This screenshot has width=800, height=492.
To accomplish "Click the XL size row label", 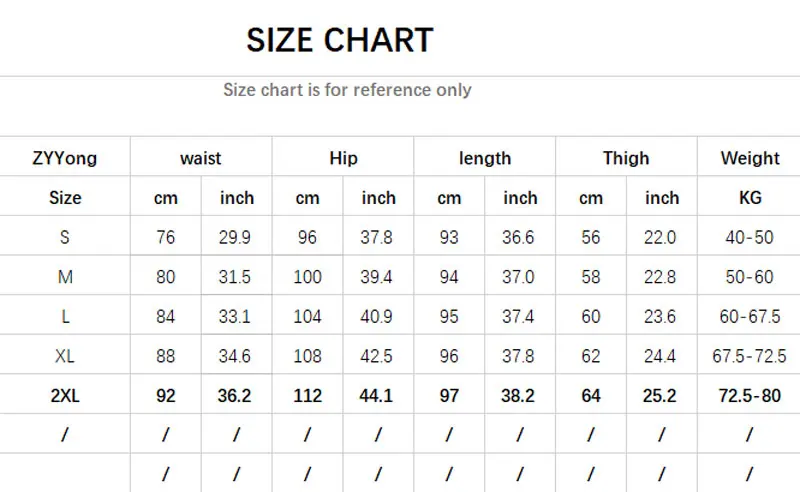I will 65,356.
